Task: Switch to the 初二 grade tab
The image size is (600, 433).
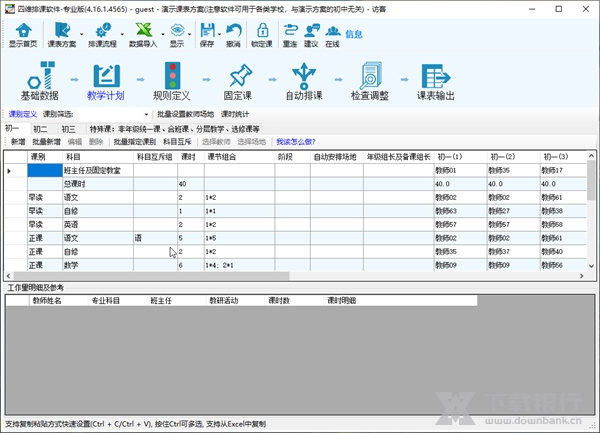Action: click(40, 129)
